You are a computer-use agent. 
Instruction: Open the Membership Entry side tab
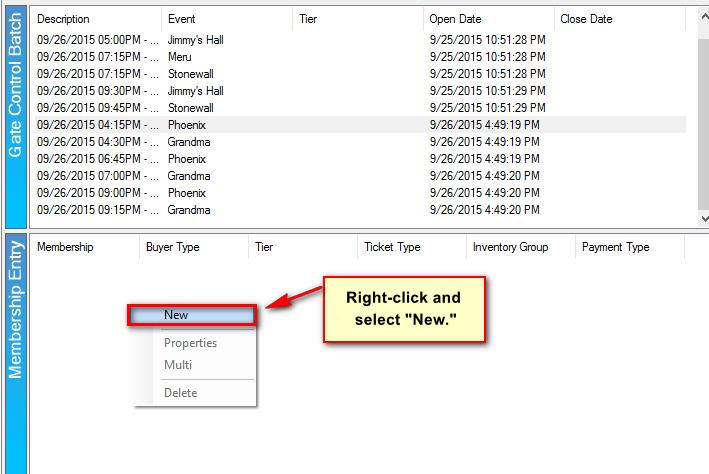(15, 354)
